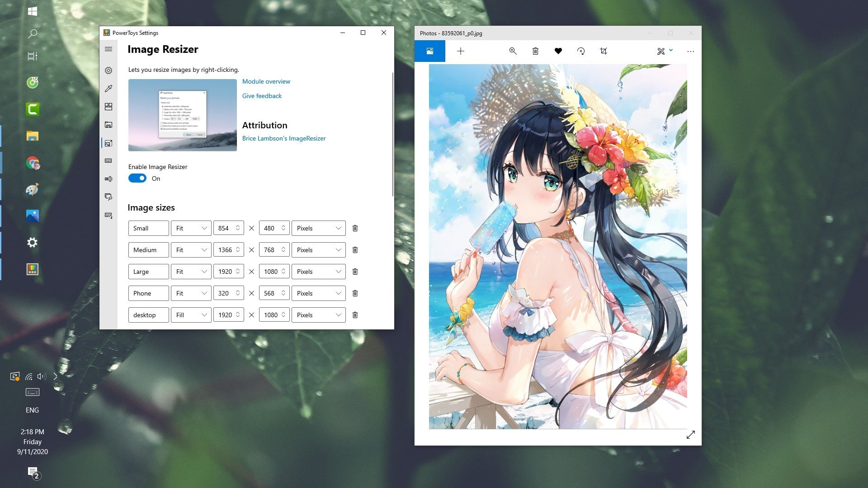Click the Give feedback link
This screenshot has width=868, height=488.
pyautogui.click(x=262, y=95)
